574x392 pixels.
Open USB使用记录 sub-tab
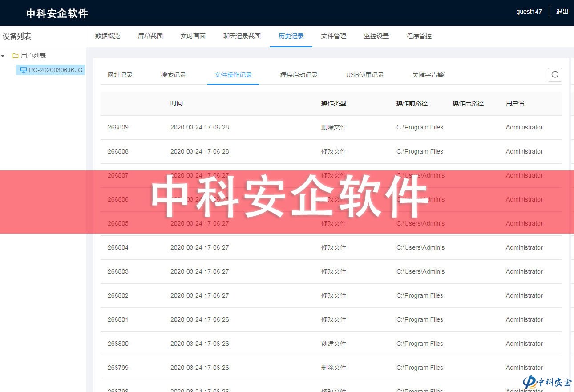coord(365,75)
